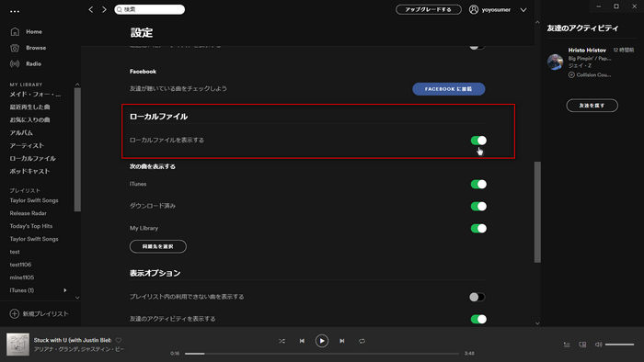This screenshot has width=644, height=362.
Task: Go forward with the right arrow
Action: point(104,9)
